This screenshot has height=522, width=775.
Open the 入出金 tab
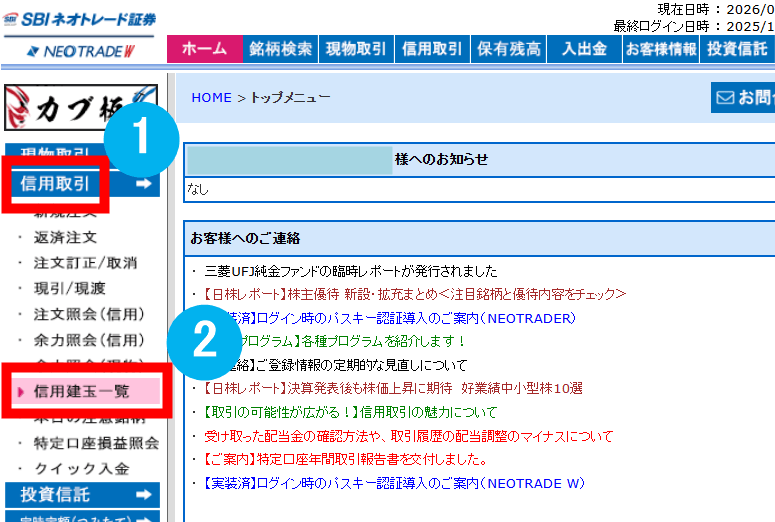584,49
